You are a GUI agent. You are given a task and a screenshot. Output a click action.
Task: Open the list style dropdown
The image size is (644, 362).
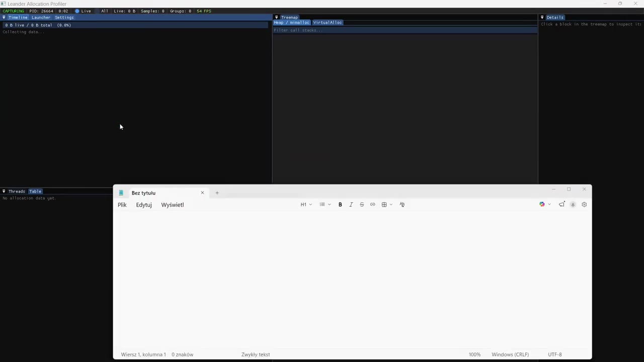tap(325, 205)
